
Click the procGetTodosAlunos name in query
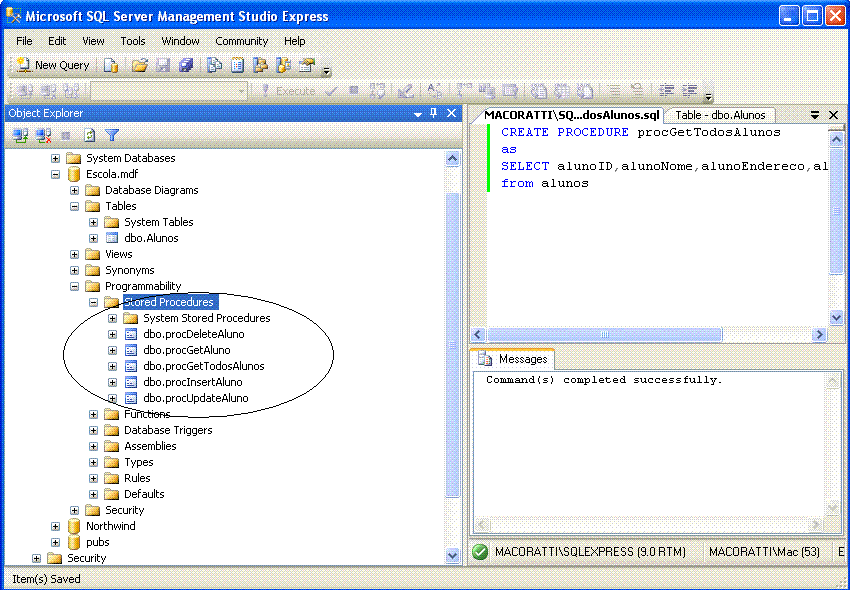709,132
